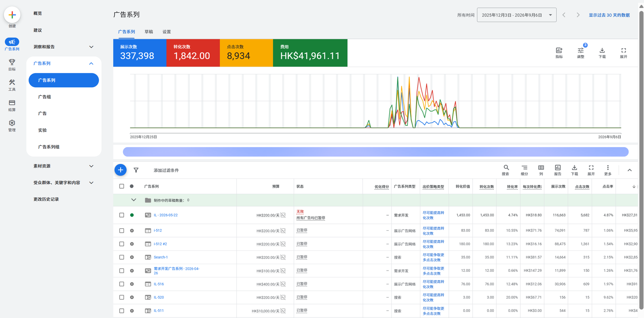Open 广告系列 megaphone icon in left rail
Viewport: 644px width, 318px height.
click(x=12, y=42)
